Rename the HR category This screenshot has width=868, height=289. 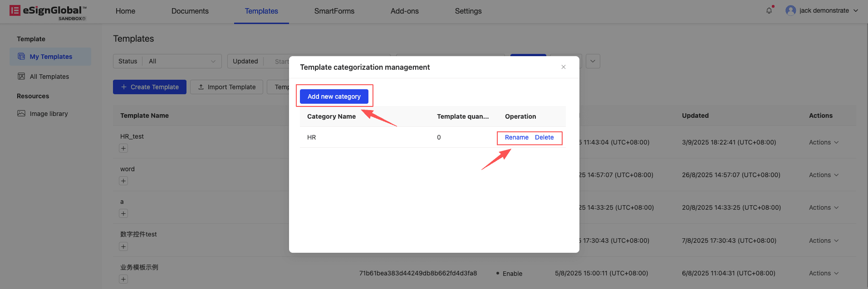coord(516,137)
